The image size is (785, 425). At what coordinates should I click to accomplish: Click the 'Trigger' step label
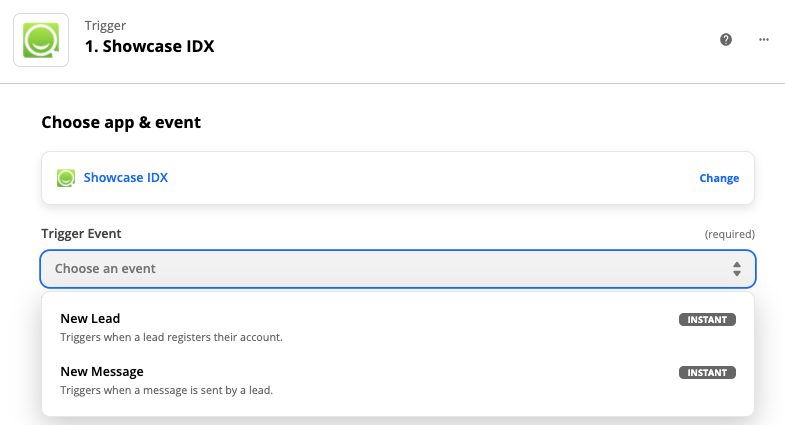pos(105,26)
